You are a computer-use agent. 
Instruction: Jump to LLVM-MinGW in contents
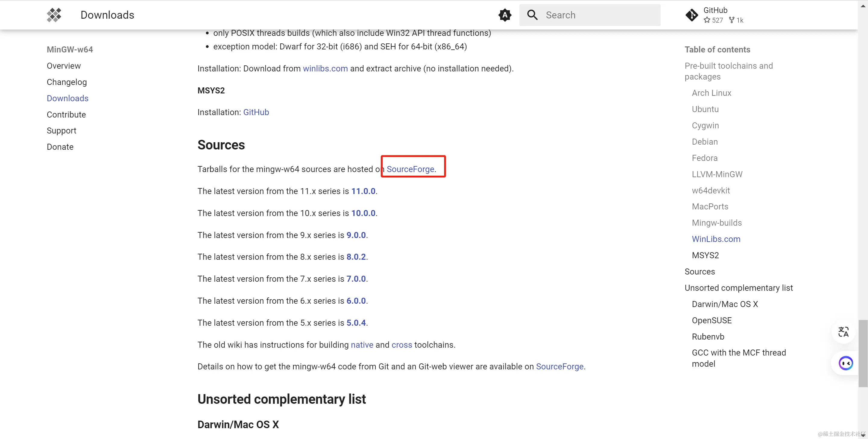(717, 174)
